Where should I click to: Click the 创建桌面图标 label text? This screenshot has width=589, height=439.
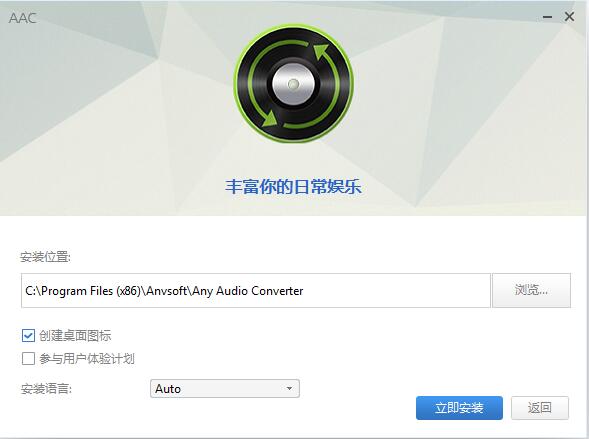(x=75, y=335)
